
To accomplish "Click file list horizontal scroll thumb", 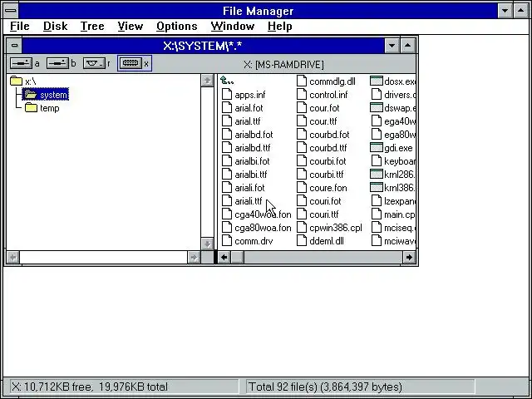I will (x=237, y=258).
